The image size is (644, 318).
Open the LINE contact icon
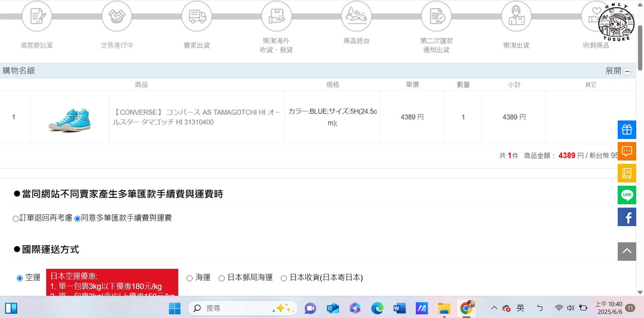coord(627,195)
